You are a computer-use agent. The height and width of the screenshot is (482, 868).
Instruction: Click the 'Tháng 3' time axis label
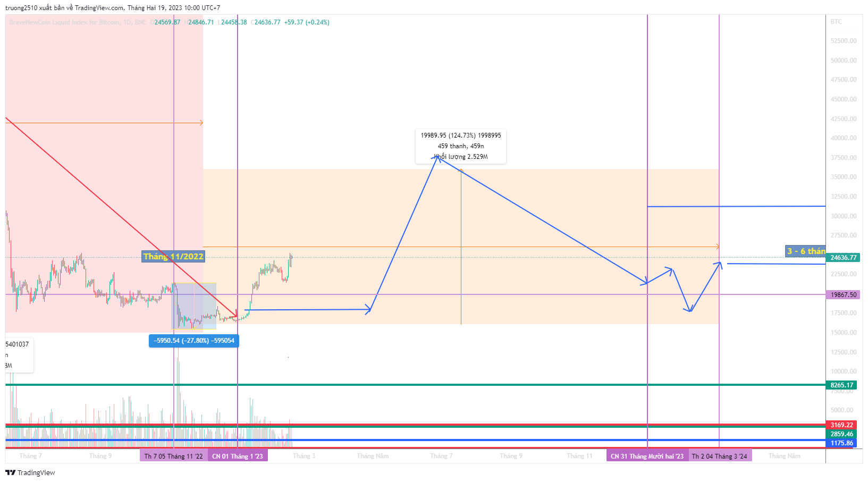tap(304, 456)
